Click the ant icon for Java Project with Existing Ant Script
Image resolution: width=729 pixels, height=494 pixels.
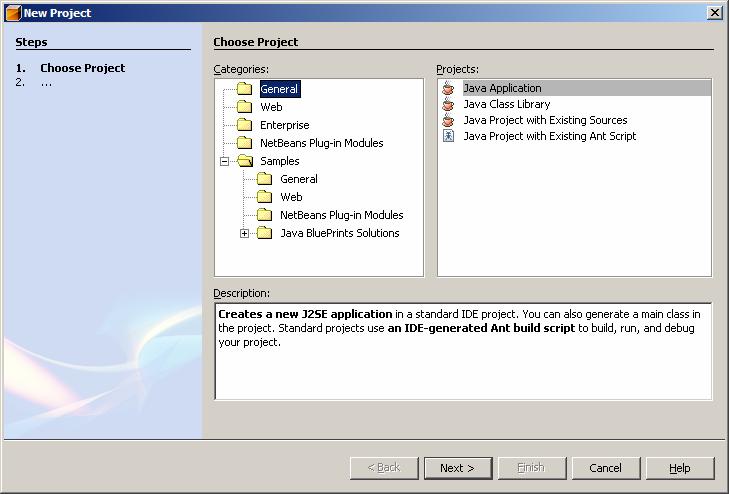(x=448, y=136)
